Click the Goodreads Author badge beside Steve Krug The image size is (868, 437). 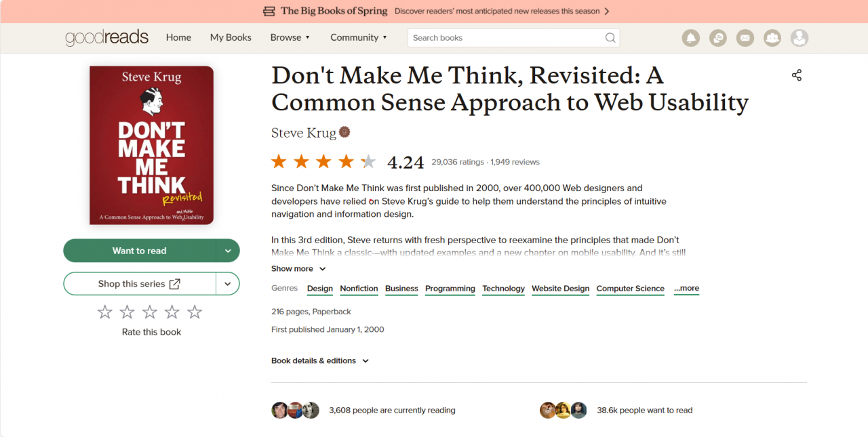pyautogui.click(x=344, y=131)
